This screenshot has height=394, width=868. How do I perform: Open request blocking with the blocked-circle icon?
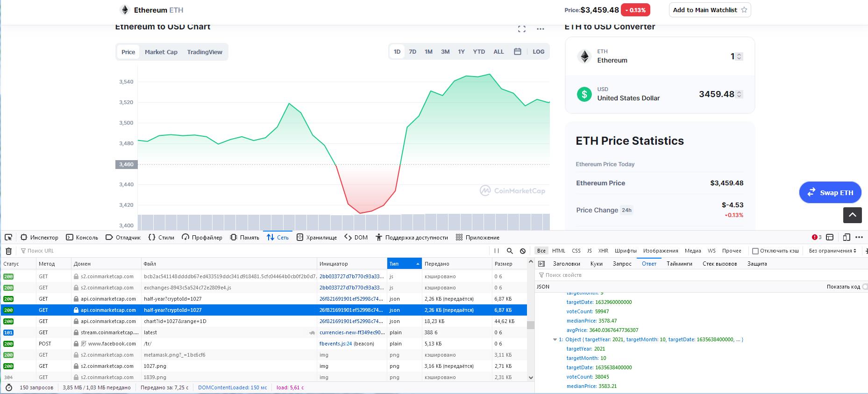click(x=523, y=251)
